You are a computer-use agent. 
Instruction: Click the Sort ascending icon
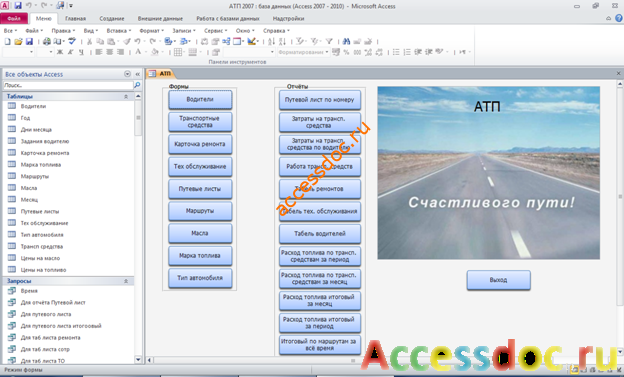pos(271,41)
